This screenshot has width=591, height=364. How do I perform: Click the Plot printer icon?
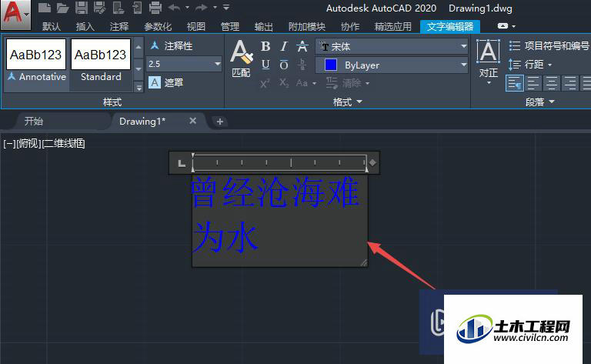[155, 7]
